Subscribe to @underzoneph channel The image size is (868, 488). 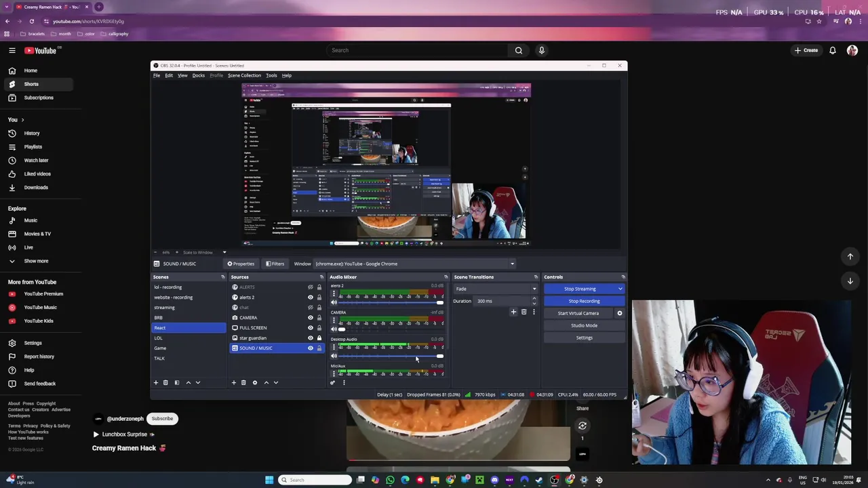point(163,418)
